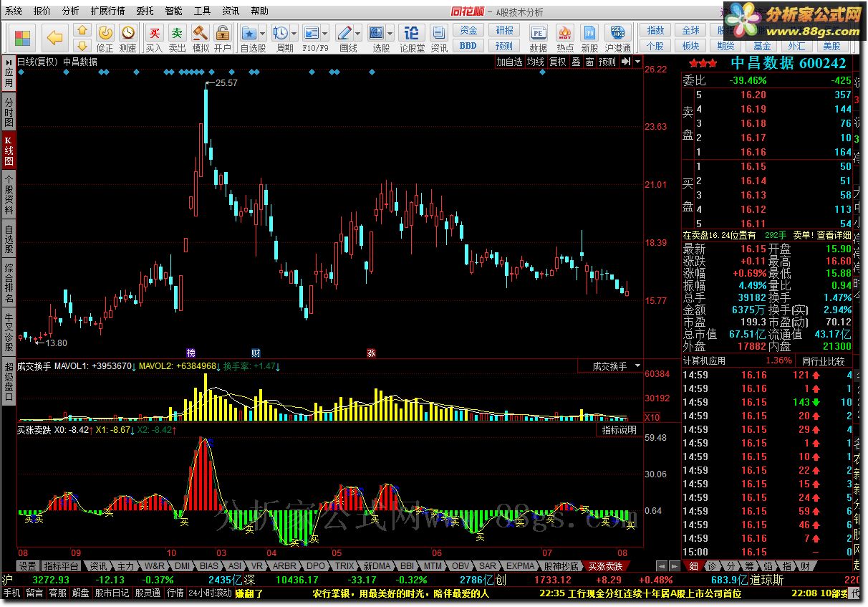Go back with the yellow left arrow
Screen dimensions: 868x607
(54, 37)
